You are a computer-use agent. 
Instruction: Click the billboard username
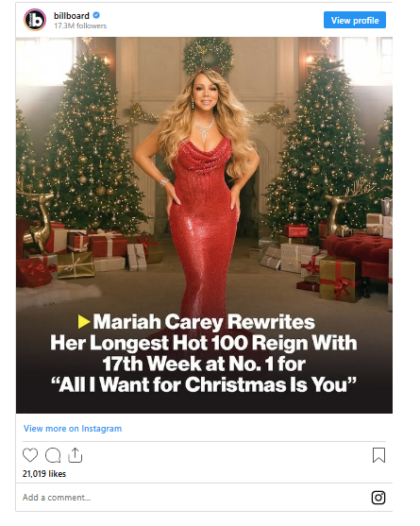coord(72,16)
